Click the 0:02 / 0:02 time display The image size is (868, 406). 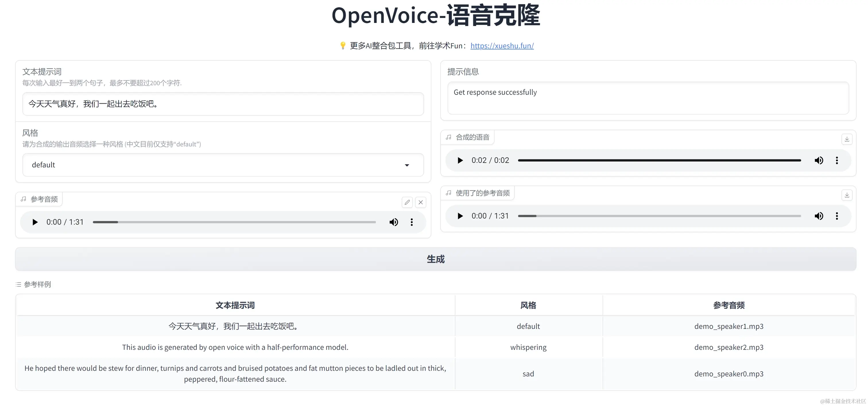point(490,160)
